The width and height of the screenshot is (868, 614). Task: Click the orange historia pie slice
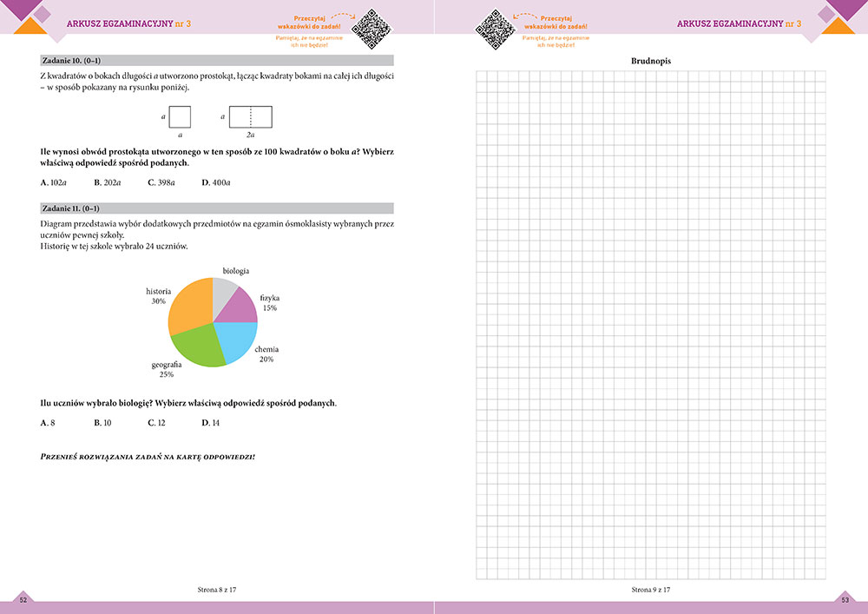click(189, 307)
